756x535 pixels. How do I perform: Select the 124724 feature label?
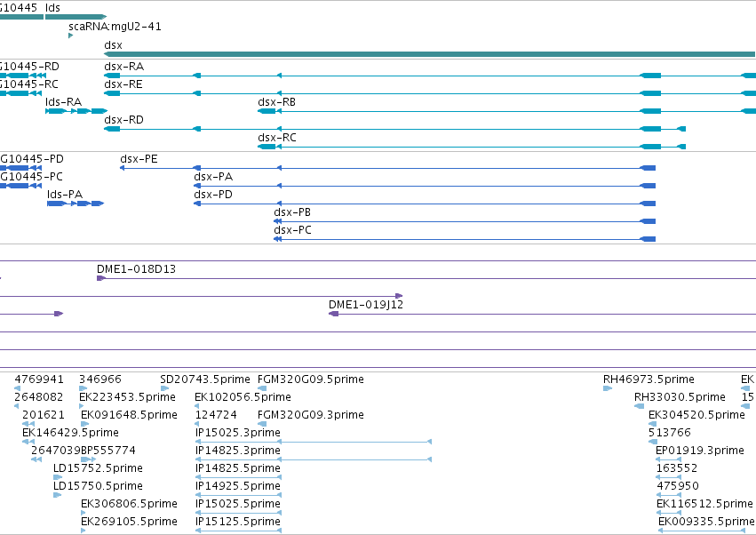coord(216,415)
